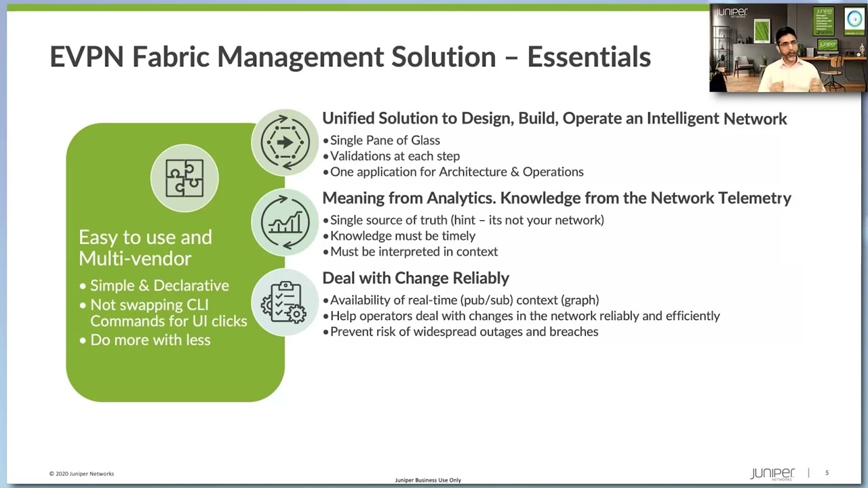Click bullet Prevent risk of widespread outages
868x488 pixels.
point(460,331)
